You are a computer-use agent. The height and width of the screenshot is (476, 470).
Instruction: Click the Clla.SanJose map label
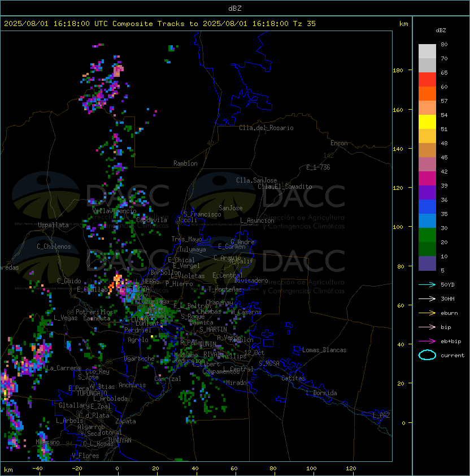(x=256, y=180)
